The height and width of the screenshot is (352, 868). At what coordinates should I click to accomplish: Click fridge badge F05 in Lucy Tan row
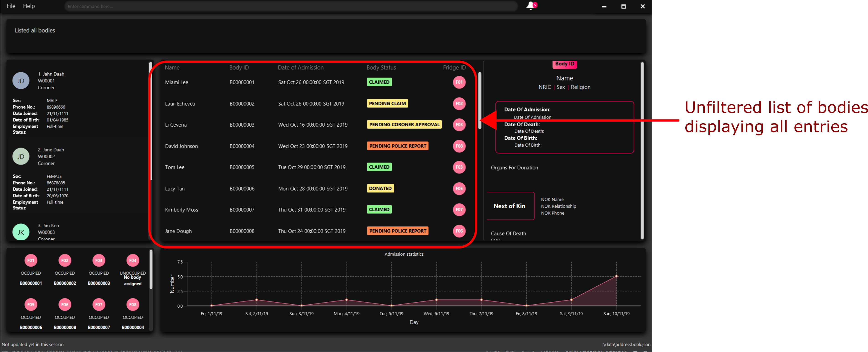pyautogui.click(x=459, y=188)
